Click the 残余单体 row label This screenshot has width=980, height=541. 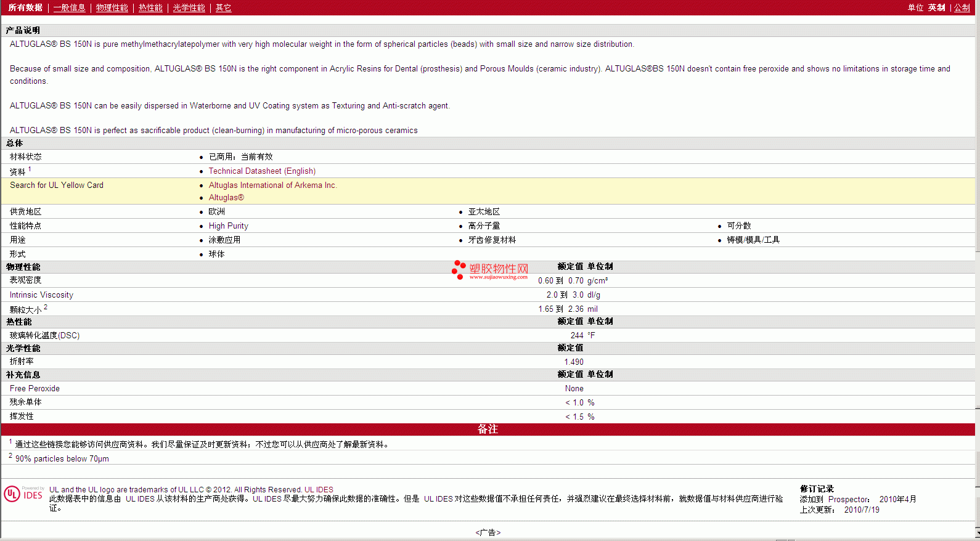(25, 402)
